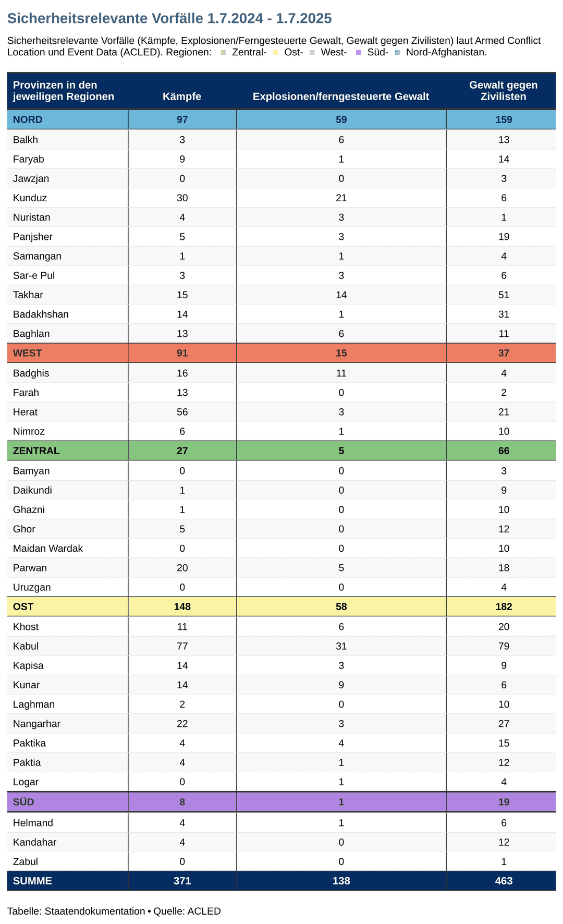Click the Kabul province name
Screen dimensions: 563x924
[26, 646]
